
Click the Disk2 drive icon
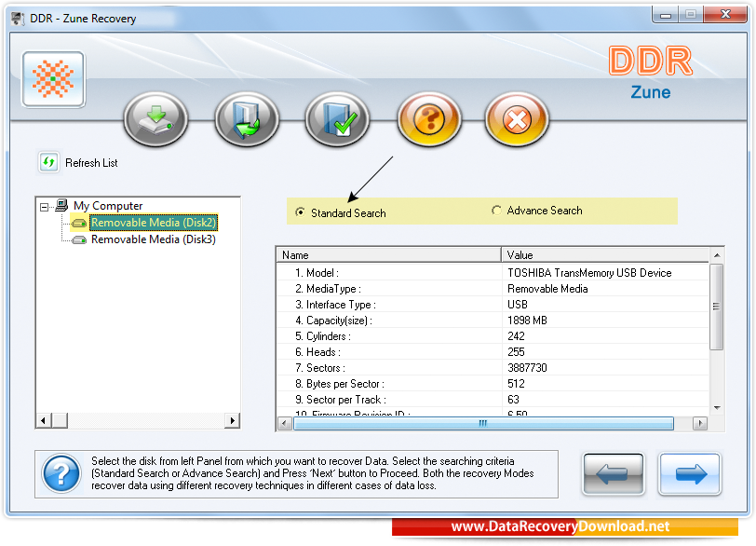tap(79, 223)
